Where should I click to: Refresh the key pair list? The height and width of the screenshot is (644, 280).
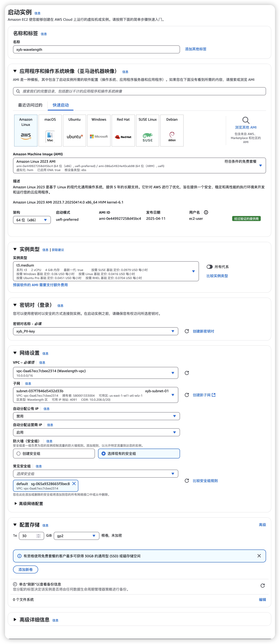pos(187,331)
